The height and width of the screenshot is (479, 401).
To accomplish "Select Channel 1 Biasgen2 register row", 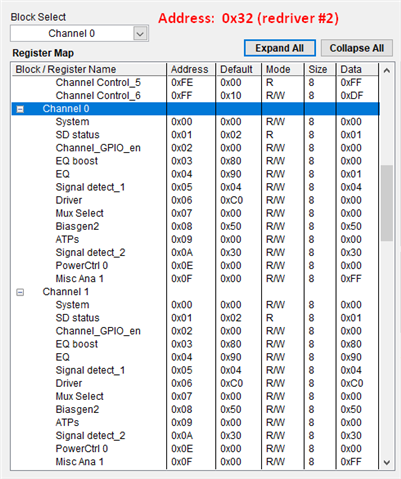I will [195, 409].
